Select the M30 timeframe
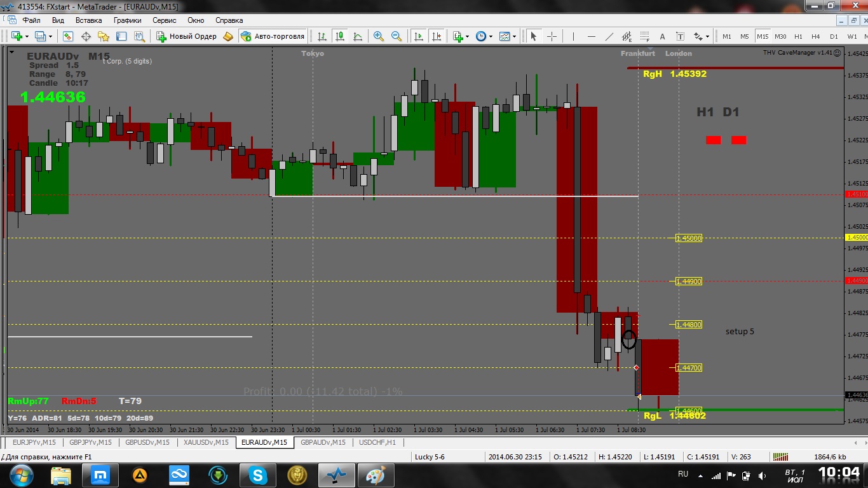 [x=780, y=36]
